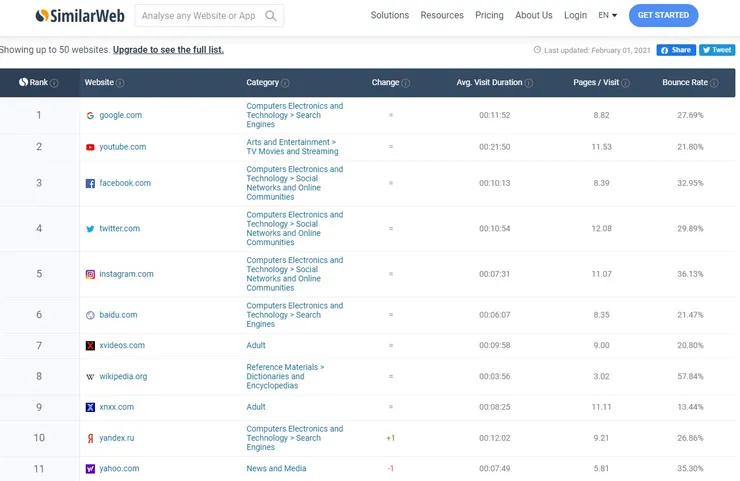Click the Tweet button
Screen dimensions: 740x481
click(716, 50)
